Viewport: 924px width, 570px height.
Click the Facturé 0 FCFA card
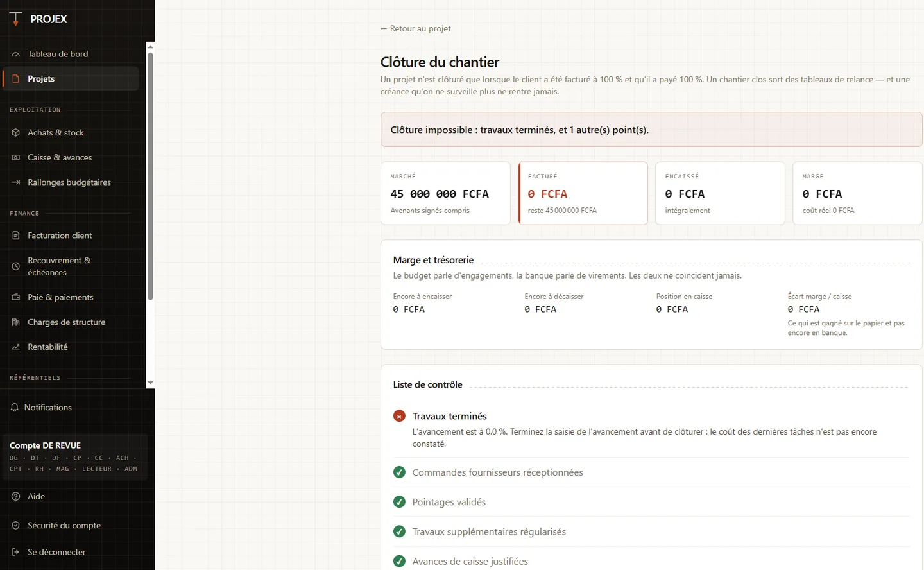(x=583, y=193)
